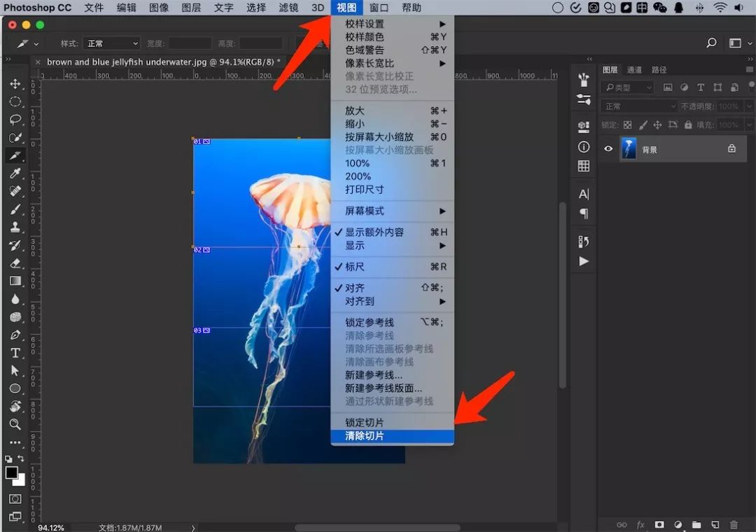Hide the 背景 layer visibility eye
This screenshot has height=532, width=756.
[608, 148]
